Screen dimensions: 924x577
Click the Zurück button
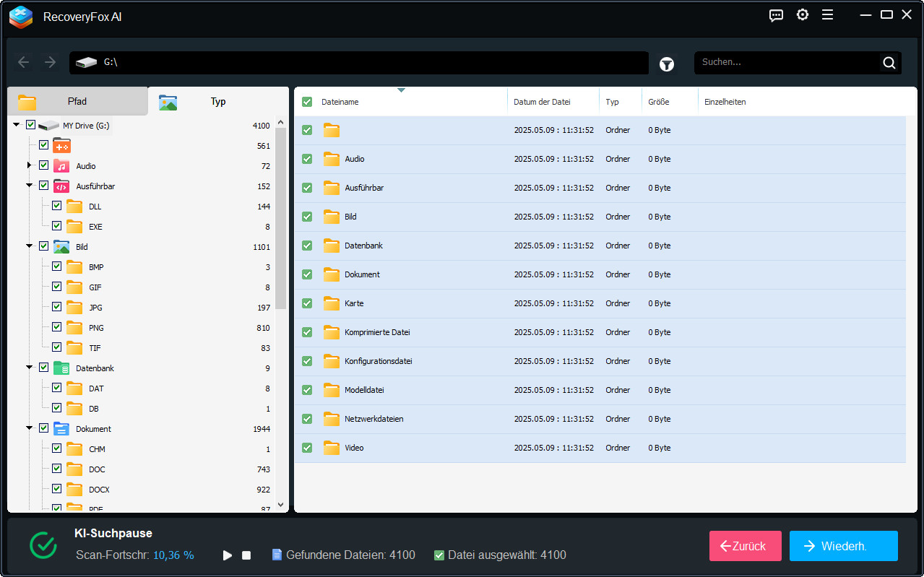coord(746,546)
